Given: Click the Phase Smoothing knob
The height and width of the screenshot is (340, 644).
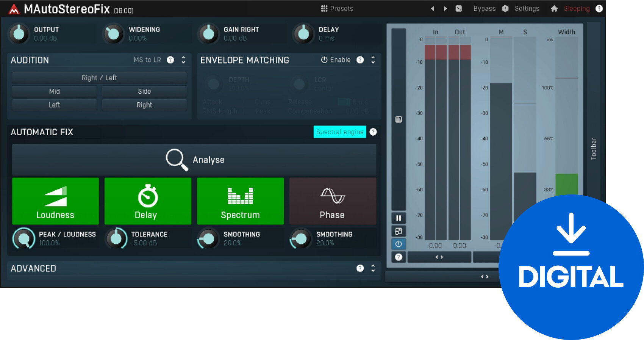Looking at the screenshot, I should point(301,238).
